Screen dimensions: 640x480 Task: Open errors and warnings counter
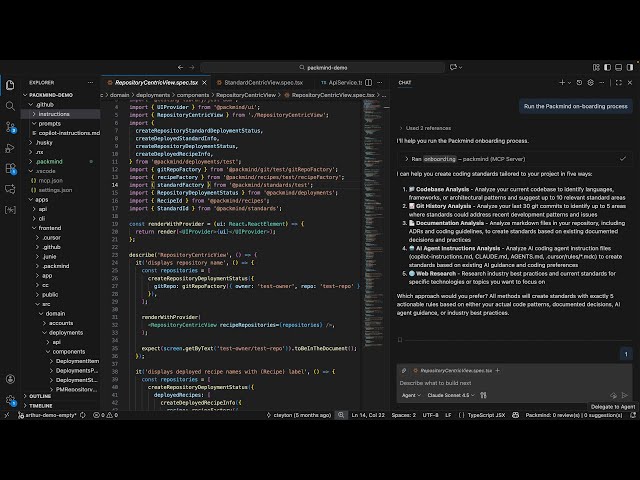pyautogui.click(x=106, y=415)
